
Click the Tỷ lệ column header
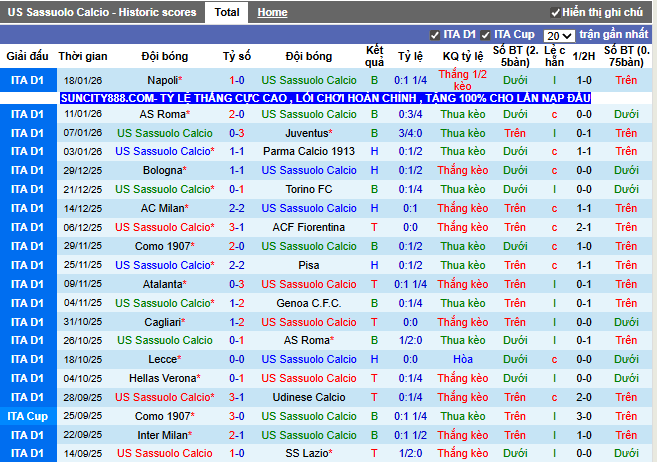pos(410,56)
